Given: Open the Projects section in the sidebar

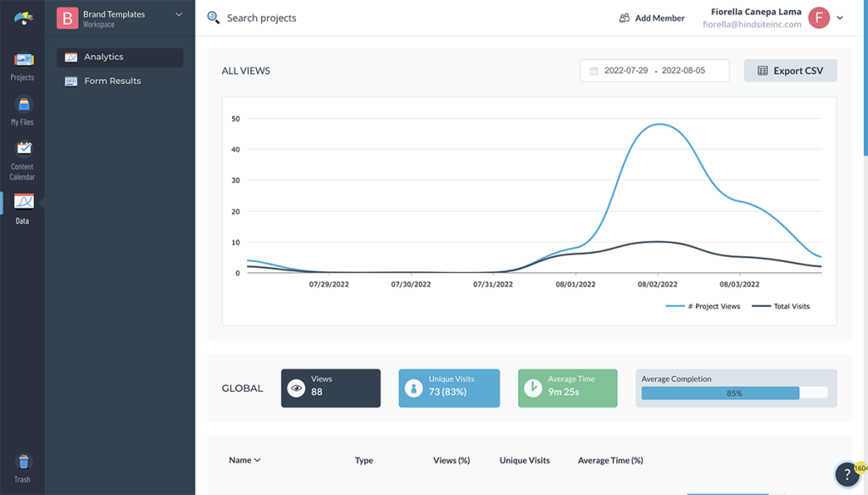Looking at the screenshot, I should 21,66.
